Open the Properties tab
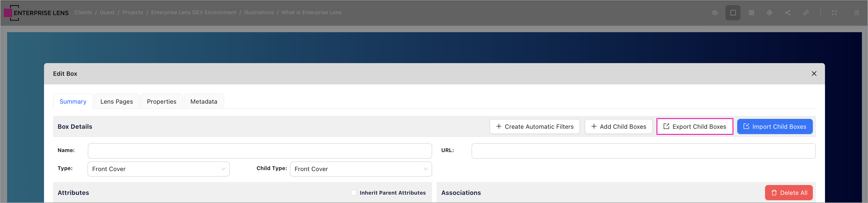 tap(161, 102)
